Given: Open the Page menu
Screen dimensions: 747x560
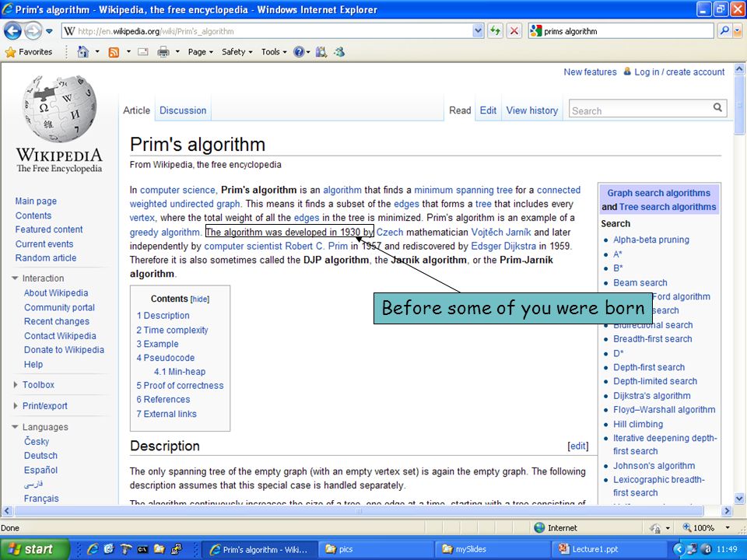Looking at the screenshot, I should pos(200,52).
